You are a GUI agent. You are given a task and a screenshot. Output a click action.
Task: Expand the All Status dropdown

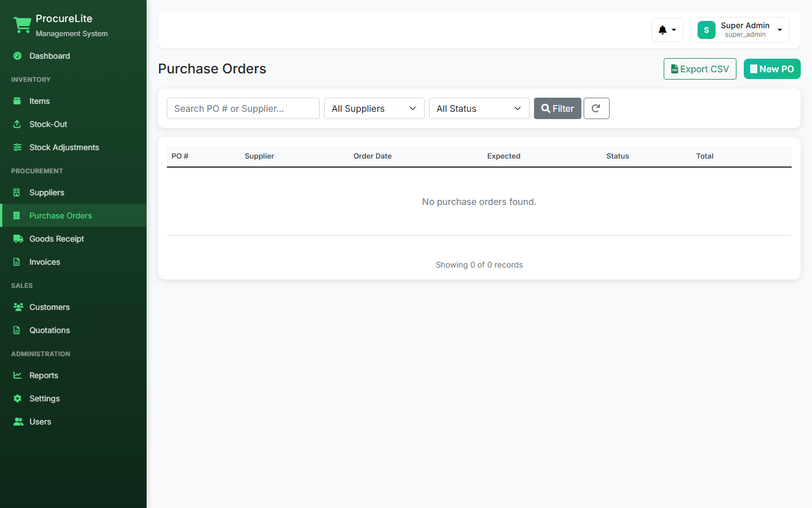[479, 108]
